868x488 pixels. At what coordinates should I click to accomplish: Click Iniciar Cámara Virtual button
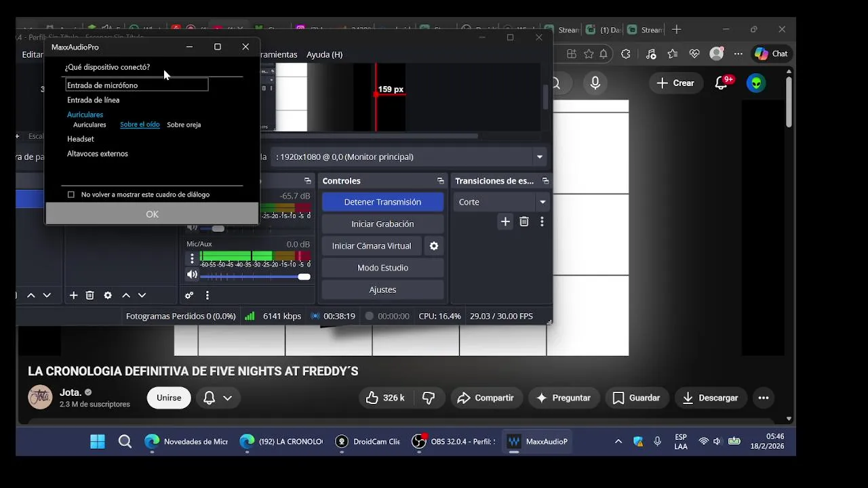point(372,246)
